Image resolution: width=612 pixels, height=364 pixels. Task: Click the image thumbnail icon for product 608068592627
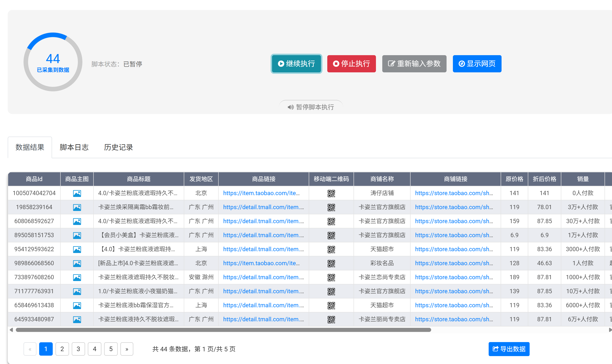[77, 221]
